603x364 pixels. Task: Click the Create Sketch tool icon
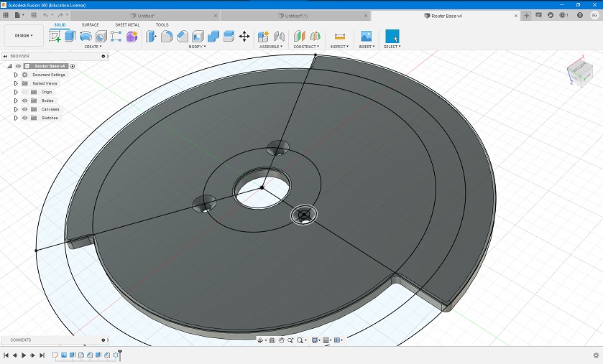55,36
